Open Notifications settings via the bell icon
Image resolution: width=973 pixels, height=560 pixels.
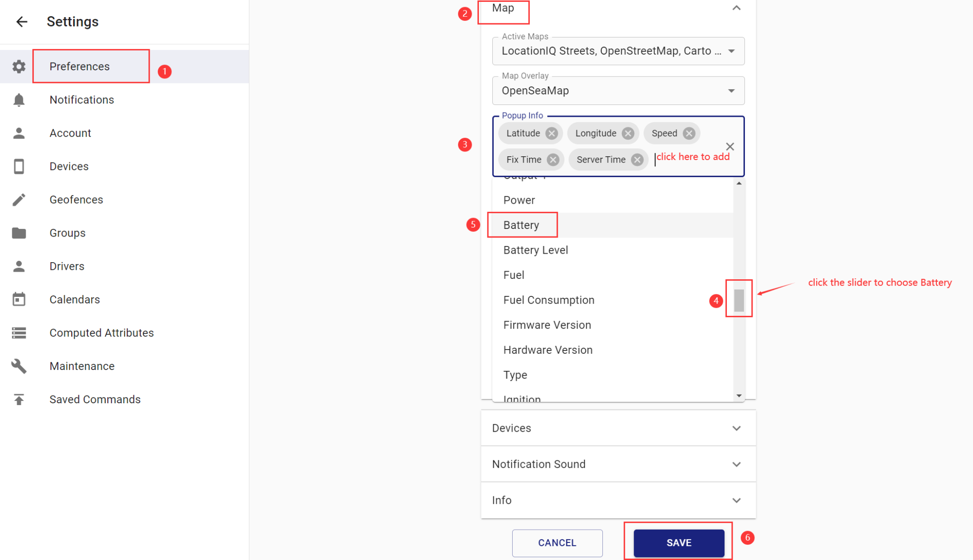point(19,100)
